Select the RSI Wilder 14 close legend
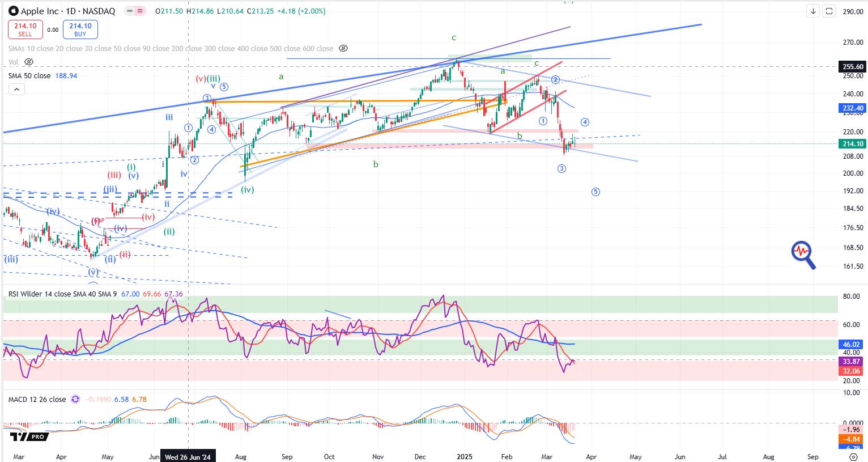Image resolution: width=868 pixels, height=462 pixels. (x=62, y=294)
